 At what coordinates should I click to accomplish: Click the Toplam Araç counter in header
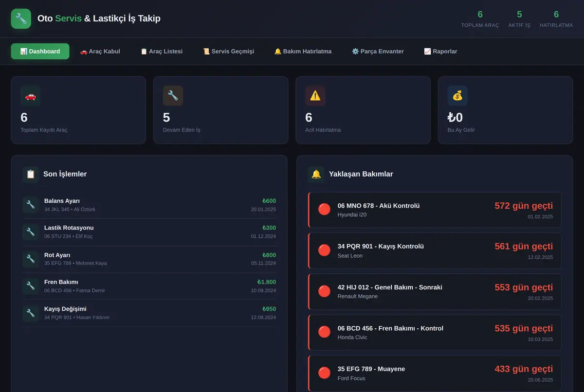[480, 18]
